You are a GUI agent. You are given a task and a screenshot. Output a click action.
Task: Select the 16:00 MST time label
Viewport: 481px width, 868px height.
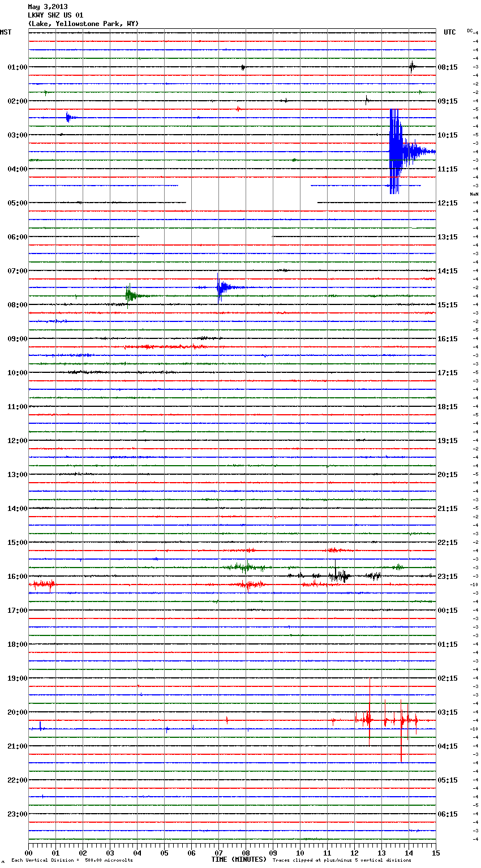point(17,577)
